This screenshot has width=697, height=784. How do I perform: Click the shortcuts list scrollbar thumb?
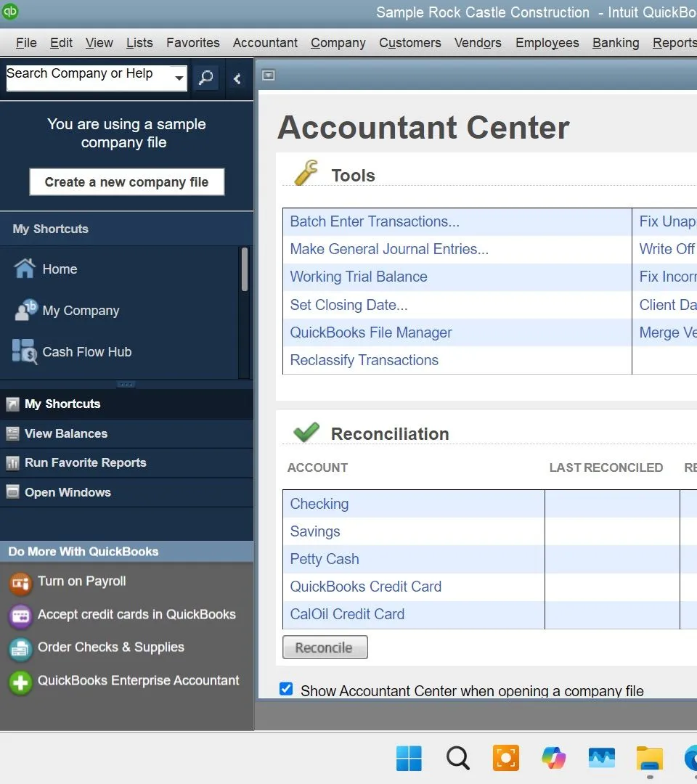coord(245,269)
